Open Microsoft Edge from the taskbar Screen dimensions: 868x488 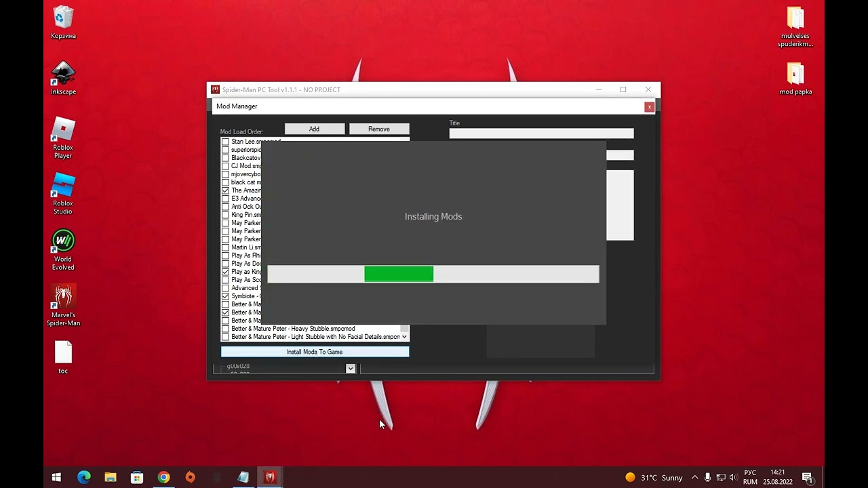click(83, 477)
